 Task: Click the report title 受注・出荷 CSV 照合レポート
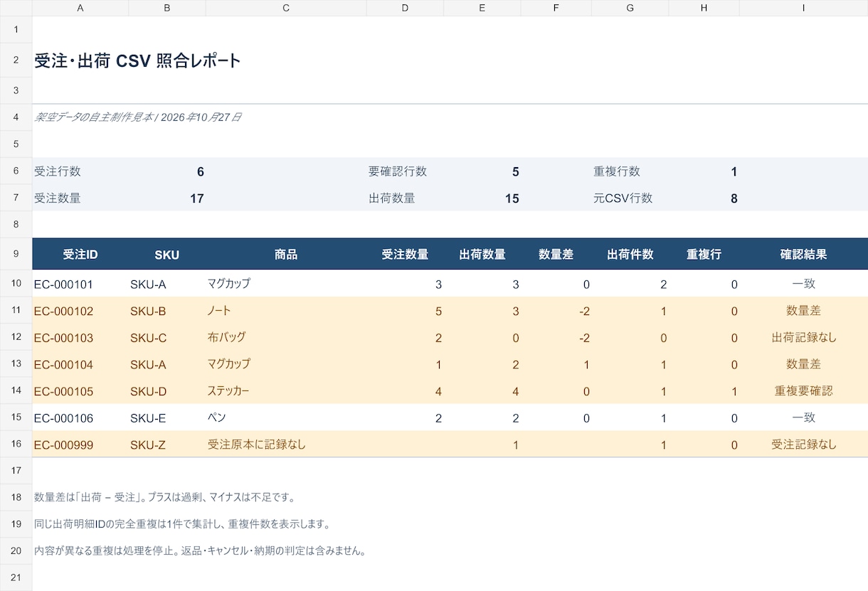pyautogui.click(x=138, y=60)
